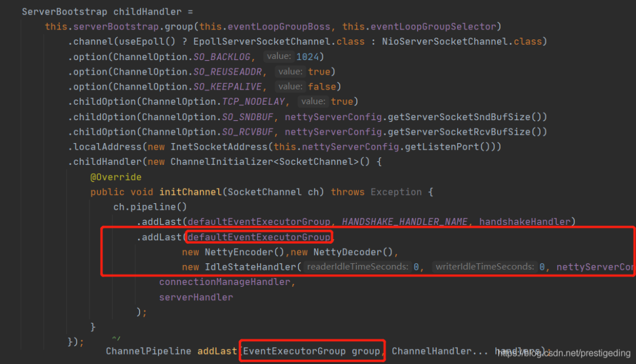
Task: Click the @Override annotation
Action: click(x=116, y=177)
